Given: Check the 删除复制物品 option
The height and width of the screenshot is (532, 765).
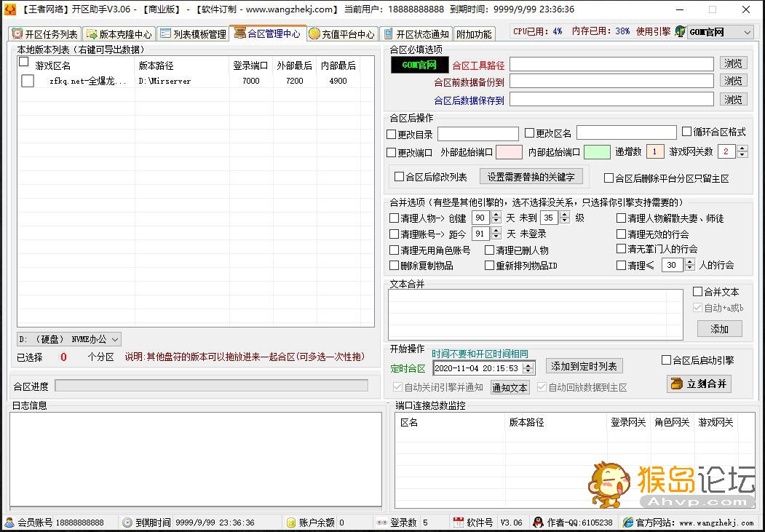Looking at the screenshot, I should 395,265.
